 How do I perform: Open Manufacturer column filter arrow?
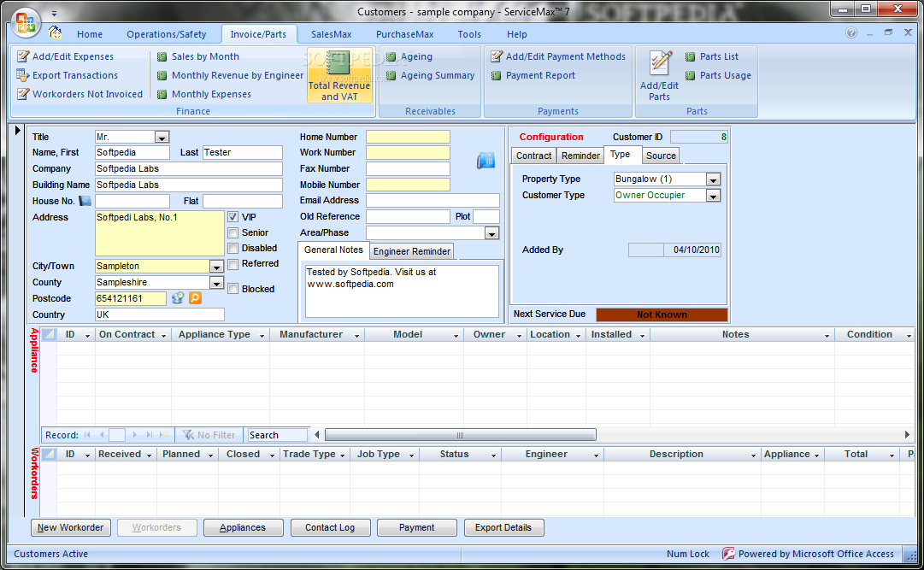click(356, 335)
